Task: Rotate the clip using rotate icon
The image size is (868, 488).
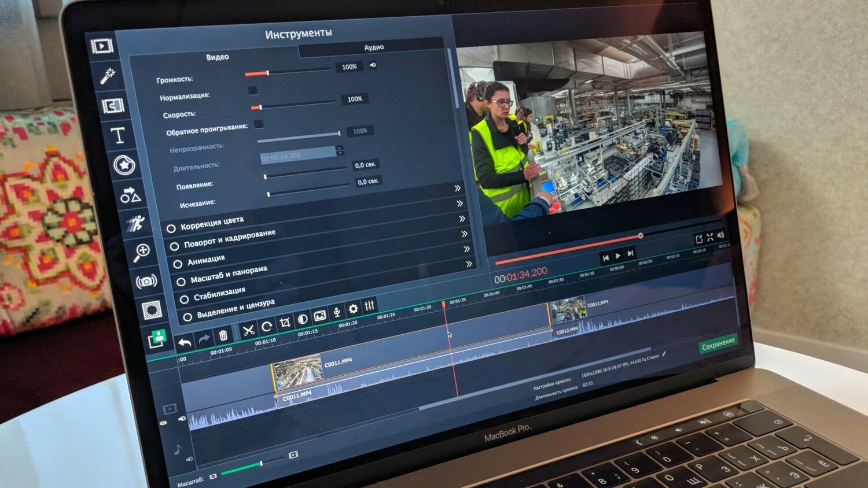Action: coord(267,327)
